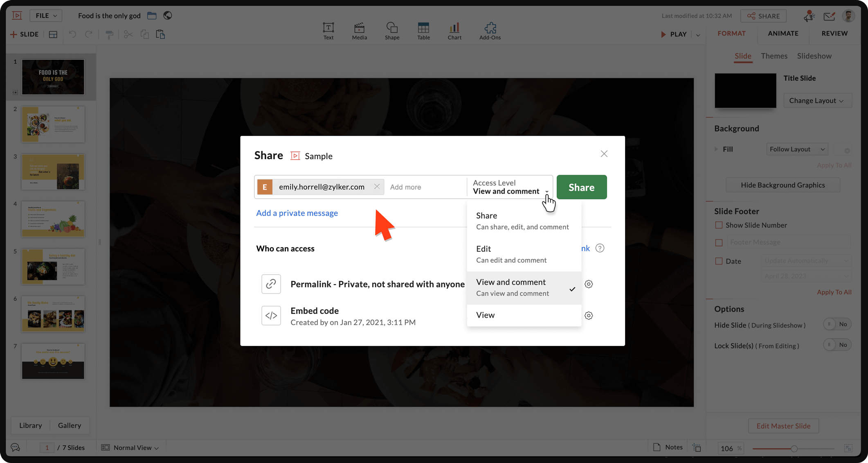Remove emily.horrell@zylker.com from recipients
The width and height of the screenshot is (868, 463).
coord(377,187)
